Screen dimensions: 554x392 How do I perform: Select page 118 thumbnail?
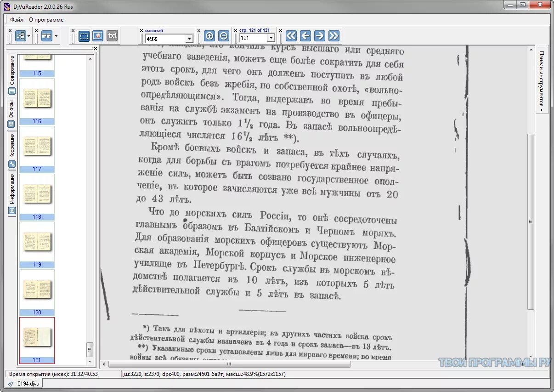[37, 197]
